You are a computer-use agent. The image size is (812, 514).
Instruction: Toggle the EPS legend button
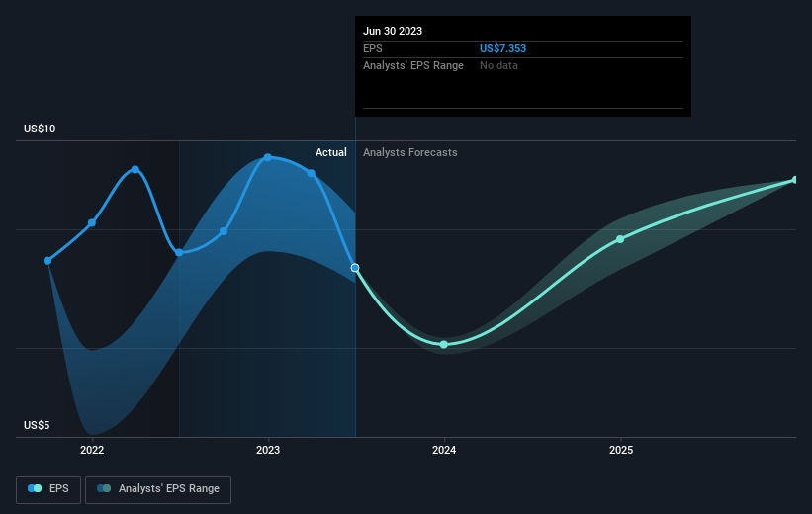pos(48,489)
